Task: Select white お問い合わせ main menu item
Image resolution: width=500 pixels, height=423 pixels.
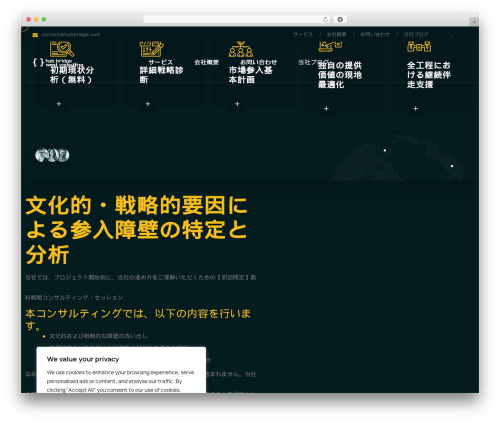Action: click(x=259, y=62)
